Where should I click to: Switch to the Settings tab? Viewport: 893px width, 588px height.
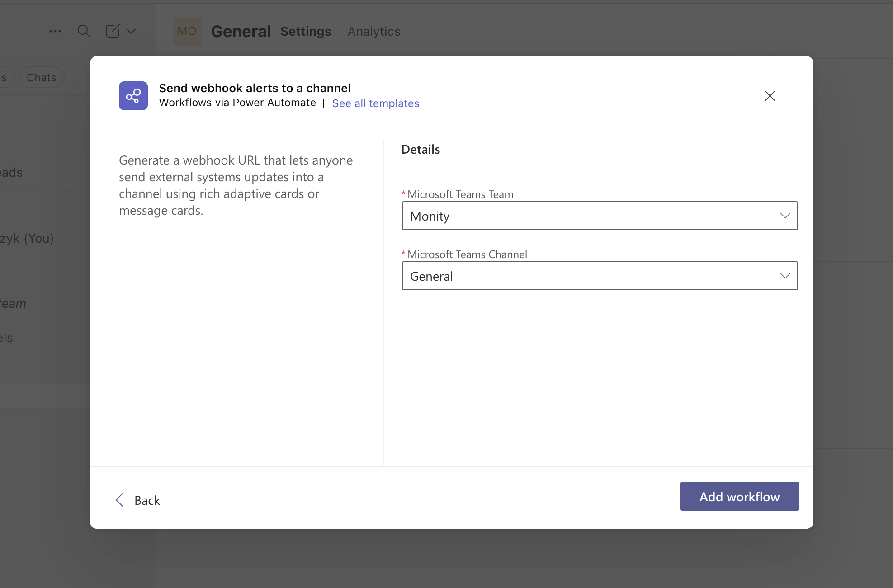(306, 31)
